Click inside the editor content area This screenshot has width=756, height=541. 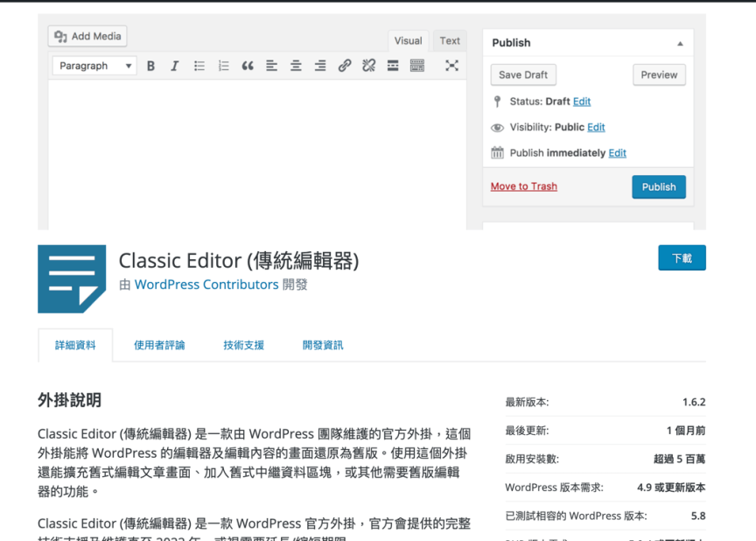coord(257,154)
